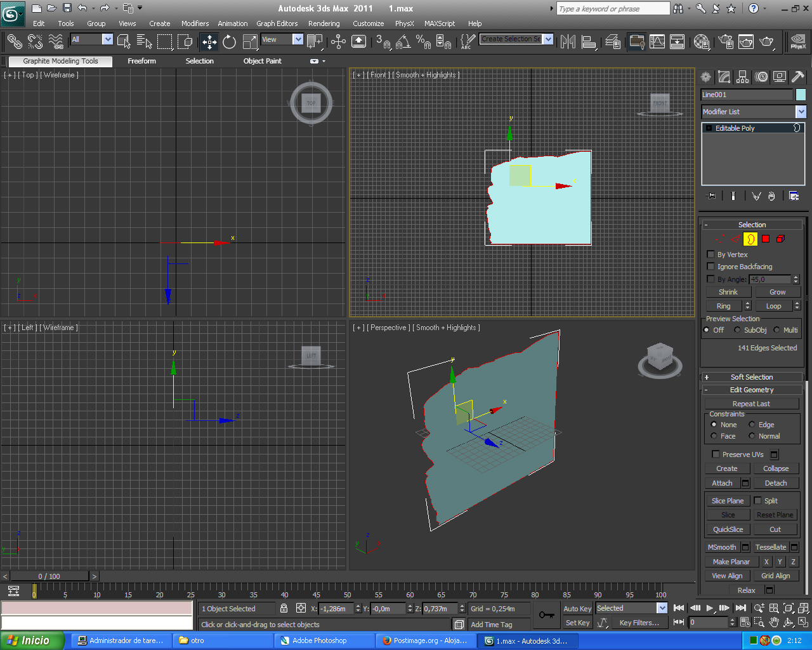Open the selection filter All dropdown
Image resolution: width=812 pixels, height=650 pixels.
tap(107, 39)
